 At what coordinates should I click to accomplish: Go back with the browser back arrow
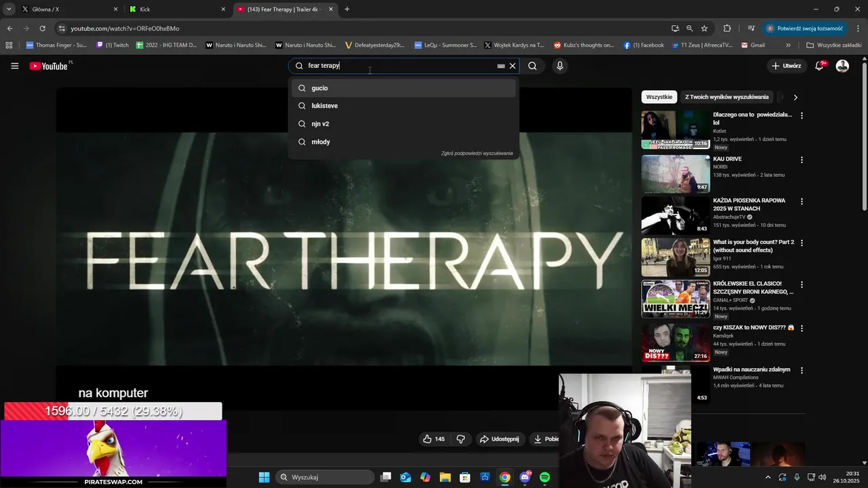[x=9, y=28]
